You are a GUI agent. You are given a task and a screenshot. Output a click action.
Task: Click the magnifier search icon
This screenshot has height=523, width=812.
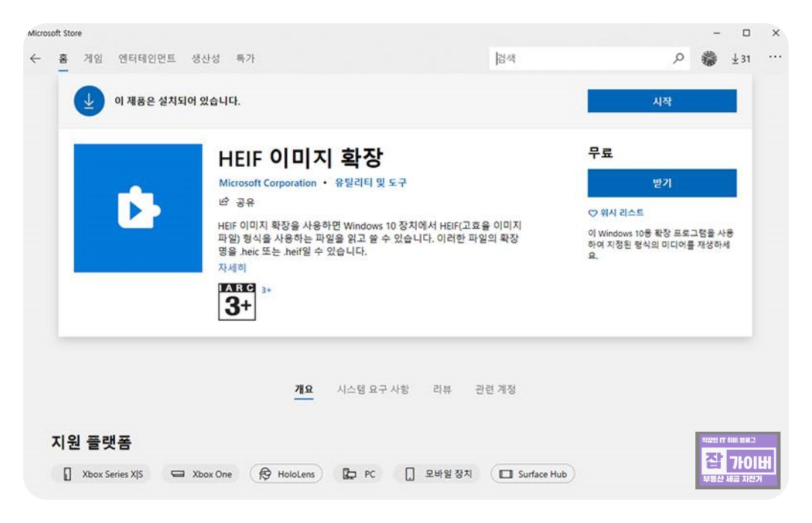(678, 58)
